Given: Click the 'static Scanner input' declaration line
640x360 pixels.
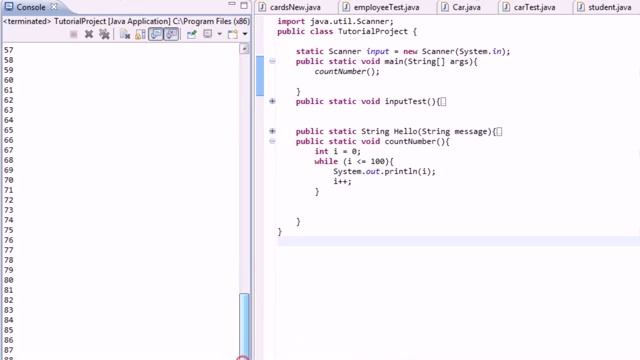Looking at the screenshot, I should pos(403,51).
